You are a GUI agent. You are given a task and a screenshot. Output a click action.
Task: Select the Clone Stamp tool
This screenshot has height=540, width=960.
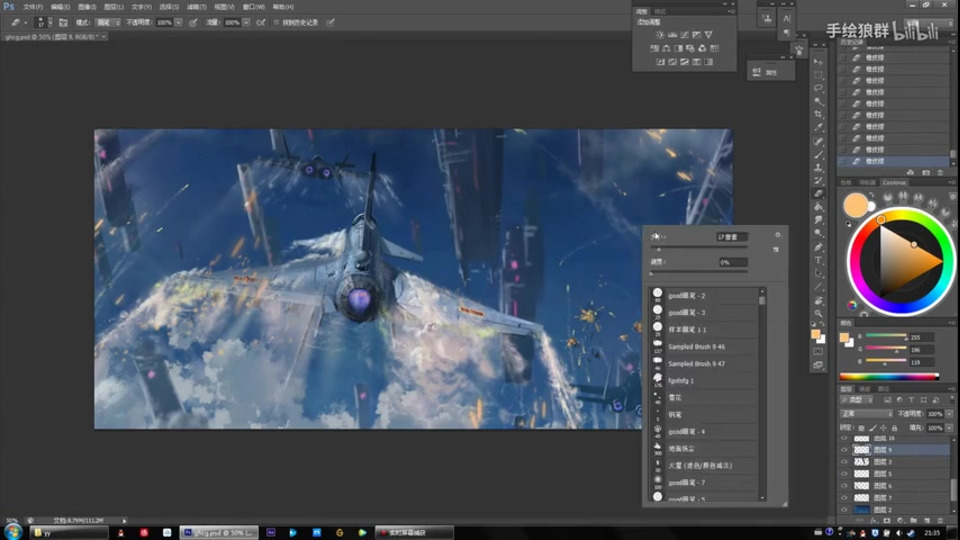(x=819, y=167)
